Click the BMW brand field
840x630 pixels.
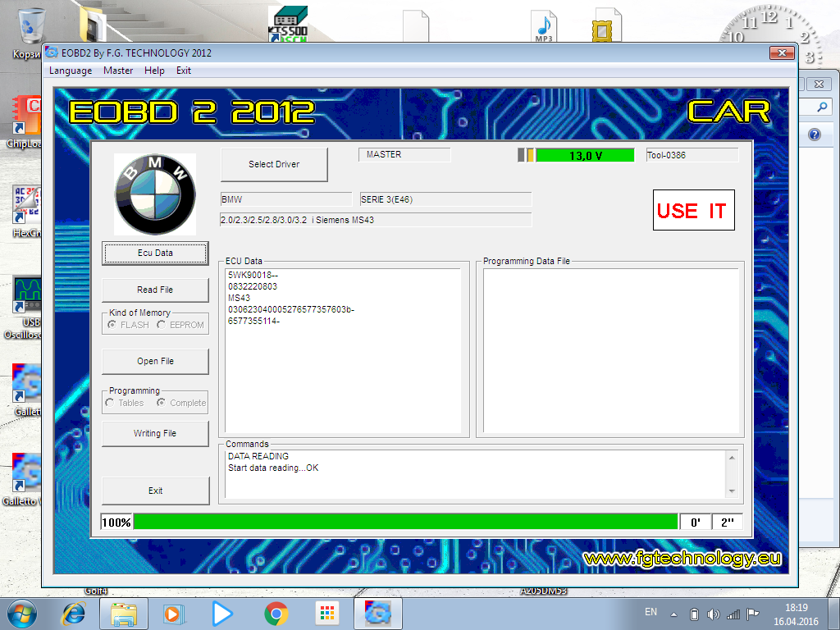(286, 199)
